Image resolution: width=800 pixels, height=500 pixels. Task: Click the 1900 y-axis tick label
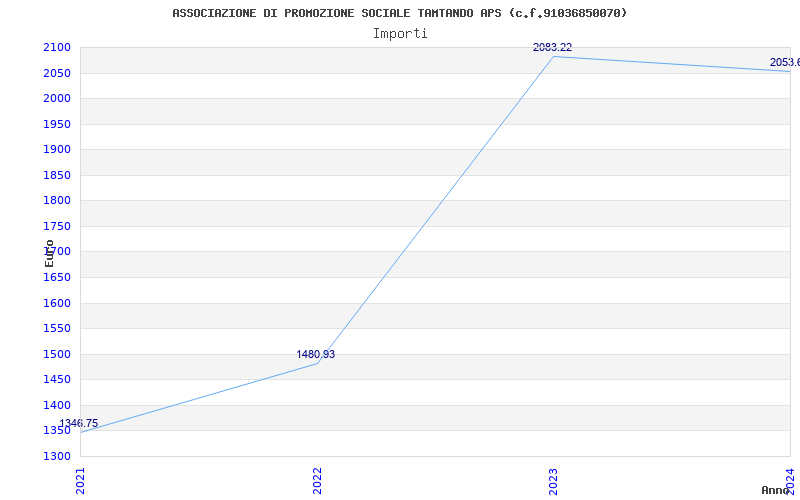pos(57,149)
